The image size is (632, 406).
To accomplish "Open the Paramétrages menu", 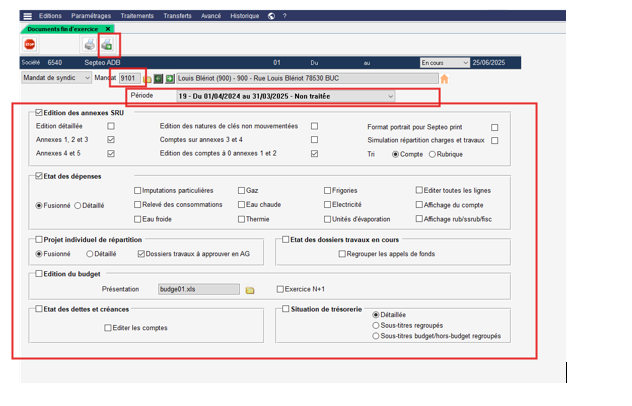I will 91,16.
